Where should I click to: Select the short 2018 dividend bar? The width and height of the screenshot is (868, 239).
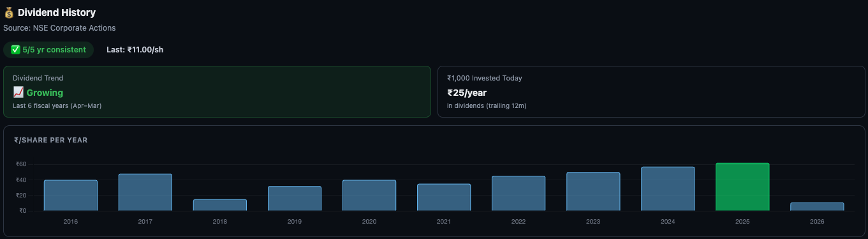[220, 205]
